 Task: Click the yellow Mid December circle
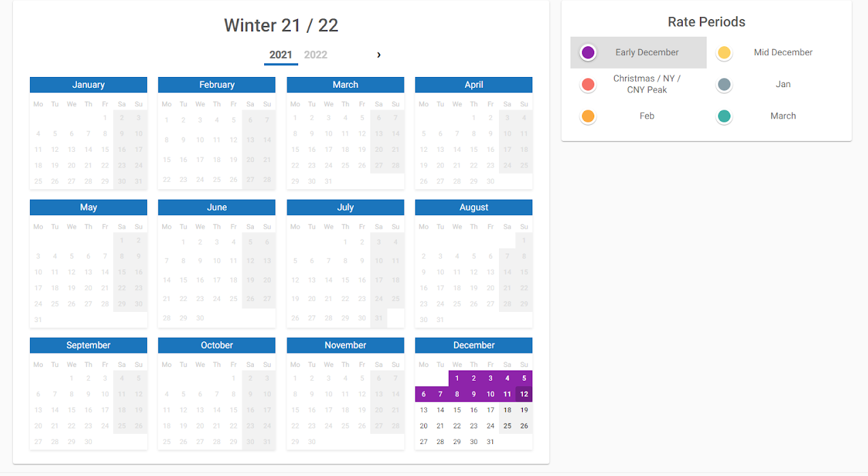coord(724,52)
